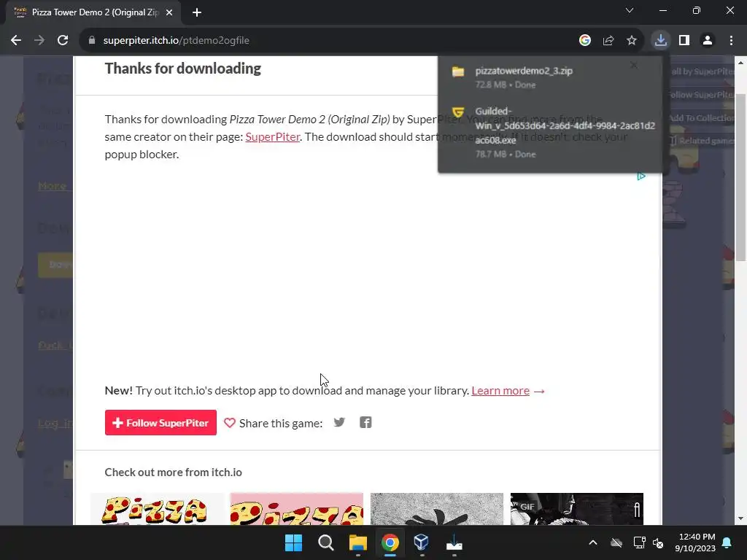
Task: Click the share this page icon
Action: pyautogui.click(x=608, y=41)
